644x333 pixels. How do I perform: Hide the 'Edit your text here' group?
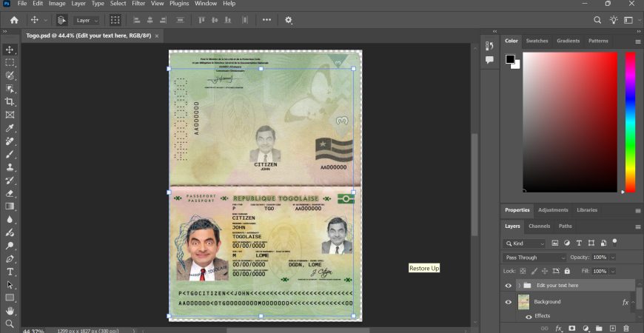tap(509, 286)
